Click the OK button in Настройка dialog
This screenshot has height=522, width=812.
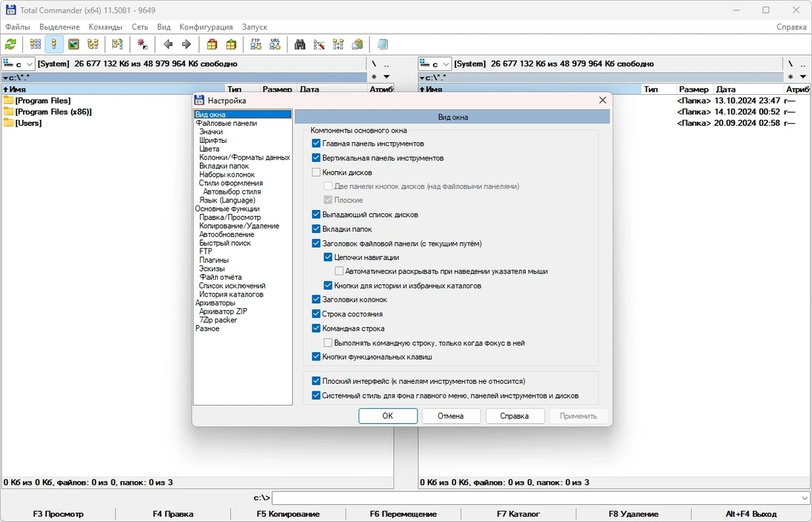(388, 416)
